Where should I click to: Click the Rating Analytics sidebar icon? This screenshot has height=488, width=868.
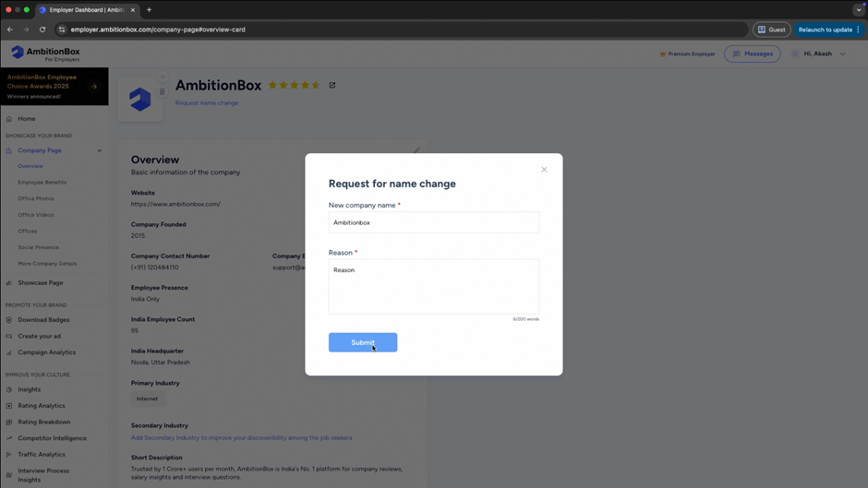9,406
